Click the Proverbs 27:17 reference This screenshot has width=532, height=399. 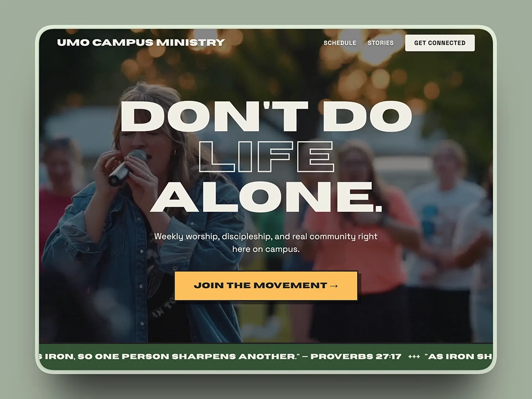click(x=356, y=356)
